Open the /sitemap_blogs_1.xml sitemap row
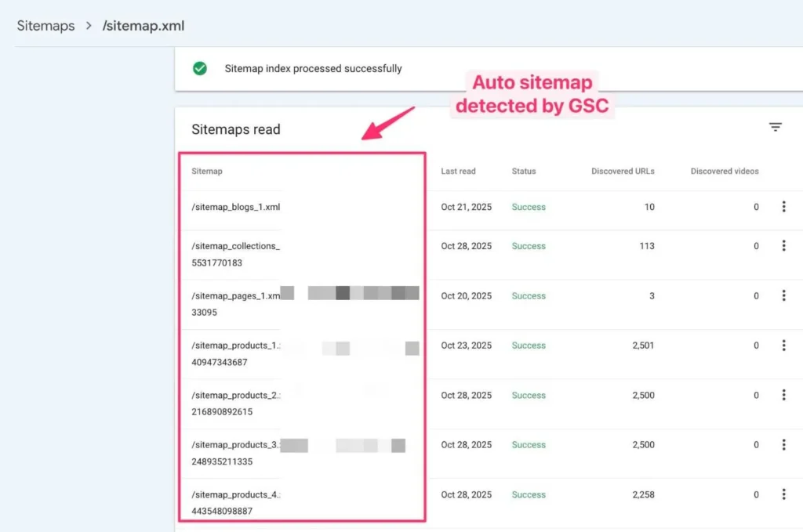 235,207
